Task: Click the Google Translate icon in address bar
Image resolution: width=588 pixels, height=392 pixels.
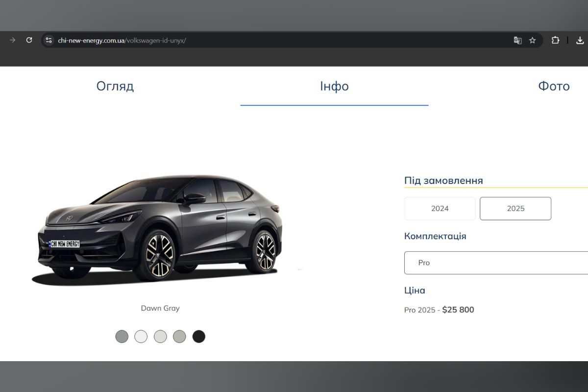Action: [517, 41]
